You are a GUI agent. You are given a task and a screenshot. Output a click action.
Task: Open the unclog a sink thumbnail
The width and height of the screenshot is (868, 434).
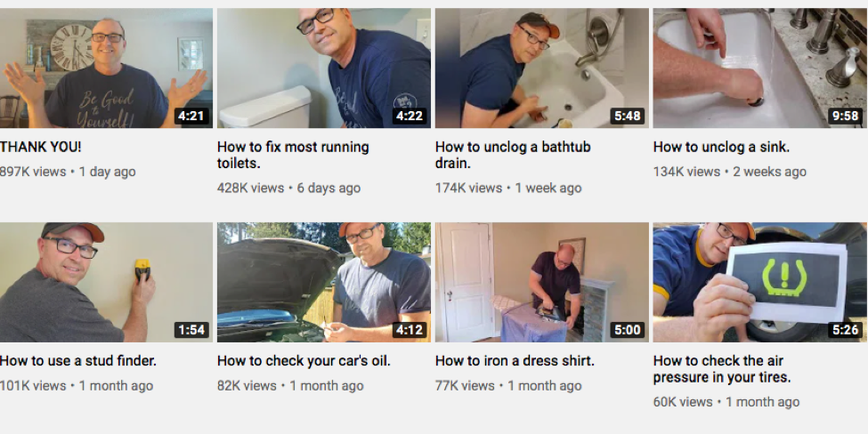(x=760, y=68)
